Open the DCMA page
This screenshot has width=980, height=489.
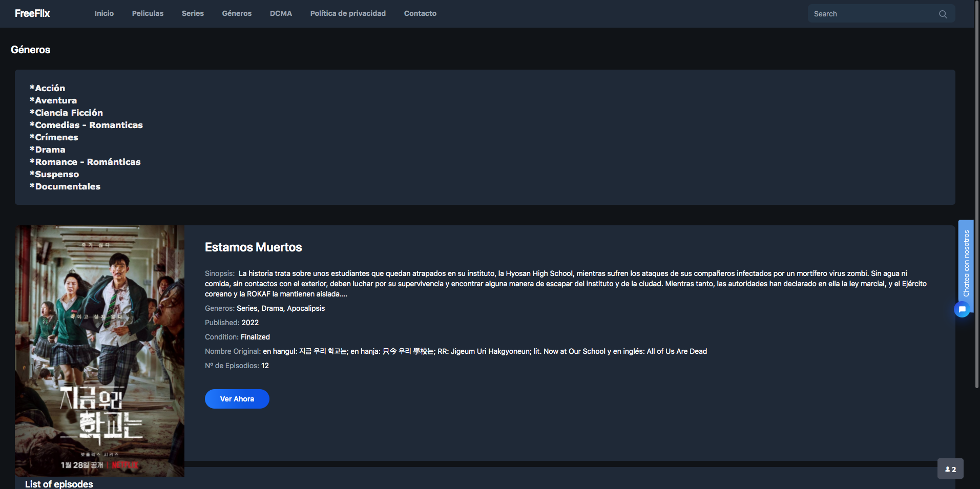click(281, 13)
